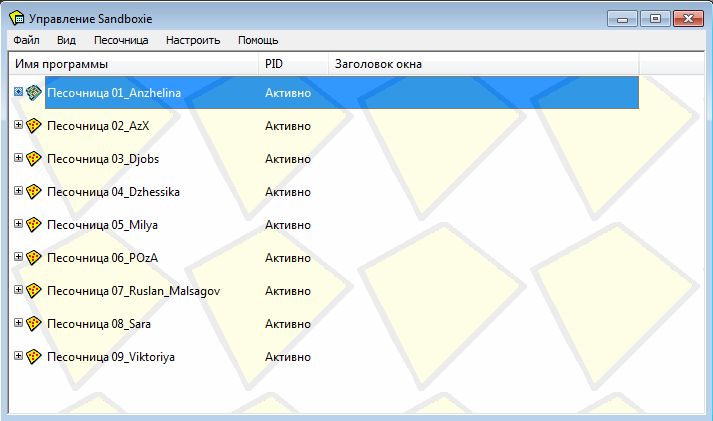
Task: Click the sandbox icon of Песочница 01_Anzhelina
Action: pyautogui.click(x=34, y=93)
